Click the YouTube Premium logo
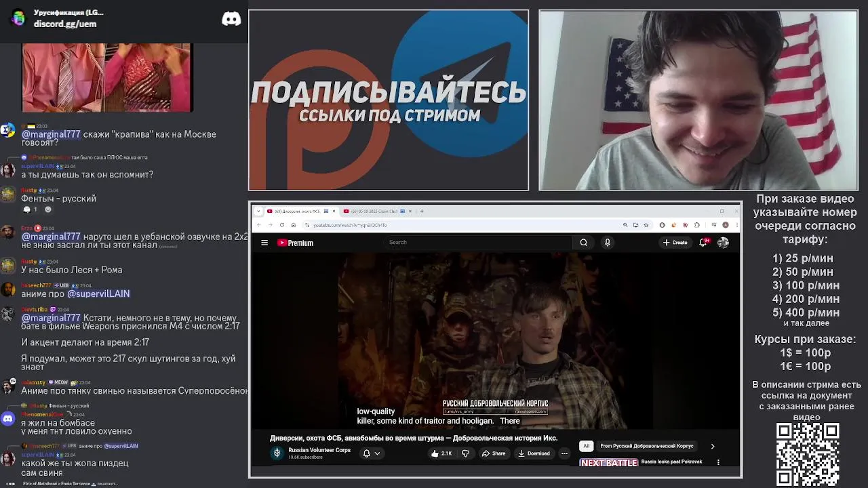Viewport: 868px width, 488px height. [295, 243]
